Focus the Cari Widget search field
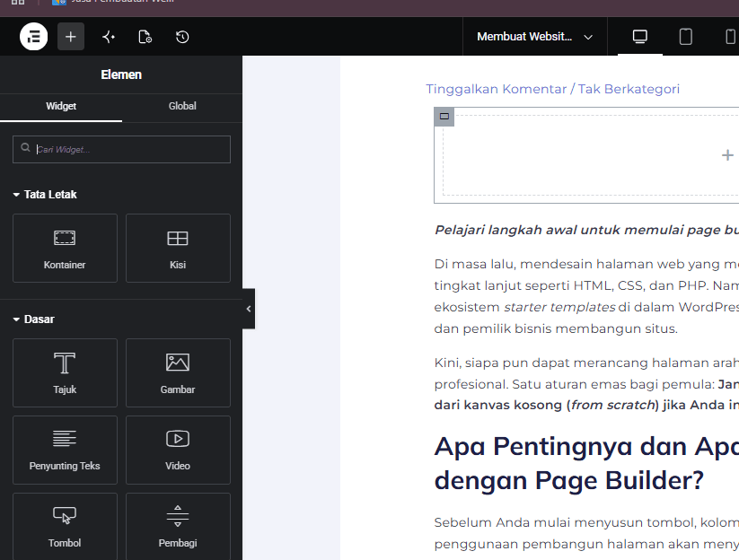This screenshot has height=560, width=739. tap(121, 149)
